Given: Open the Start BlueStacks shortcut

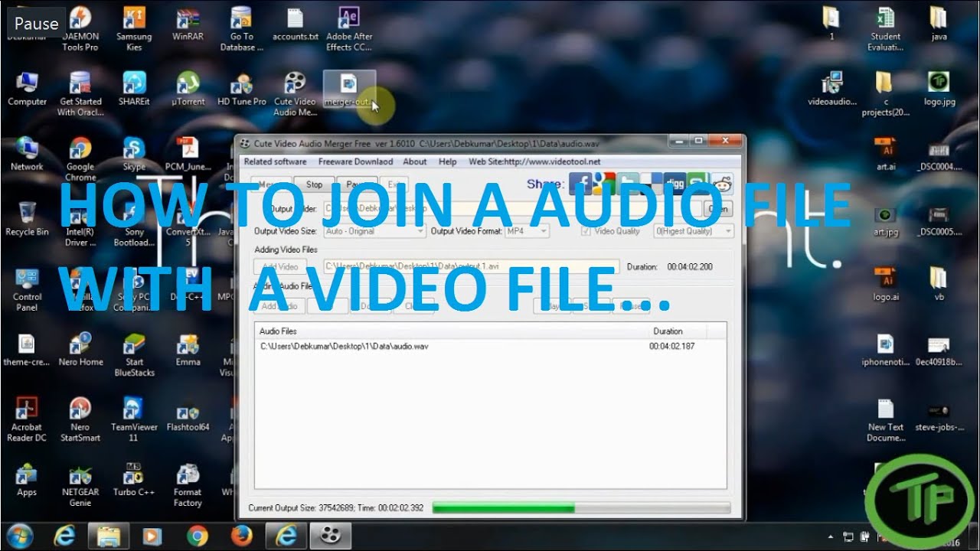Looking at the screenshot, I should tap(134, 354).
